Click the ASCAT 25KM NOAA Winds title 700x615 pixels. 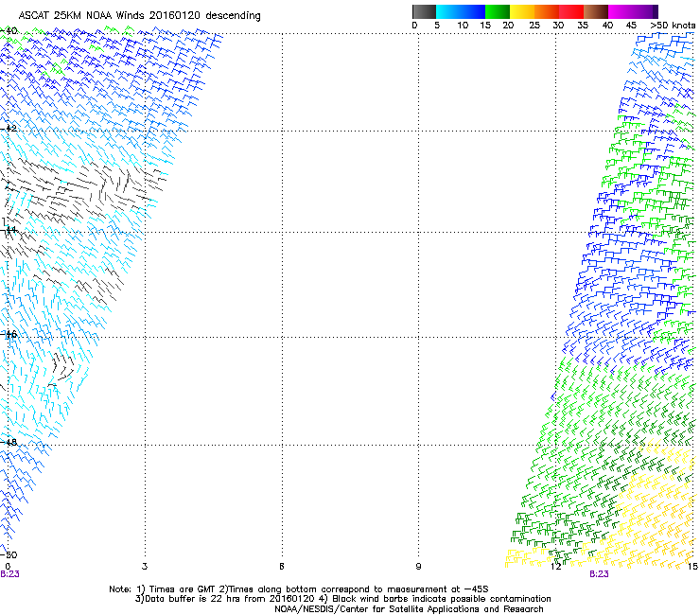[x=139, y=16]
